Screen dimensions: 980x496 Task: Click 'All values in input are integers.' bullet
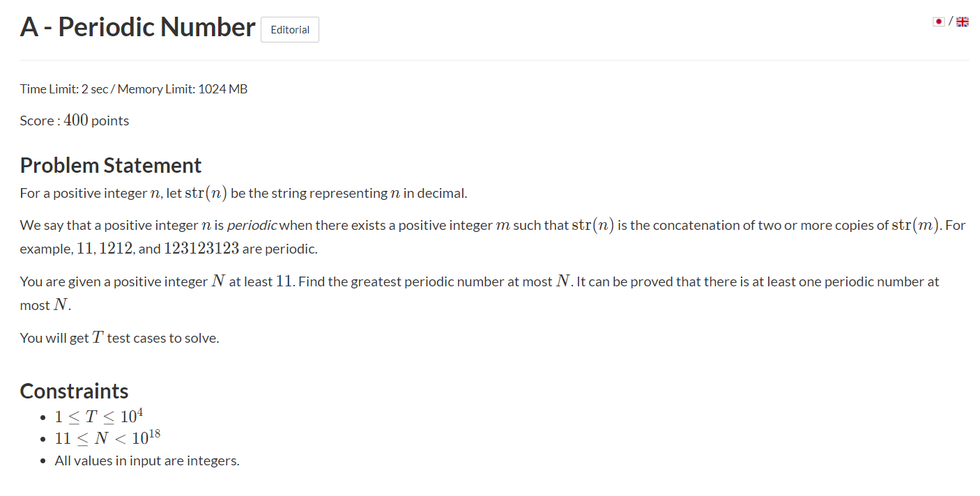pos(147,460)
